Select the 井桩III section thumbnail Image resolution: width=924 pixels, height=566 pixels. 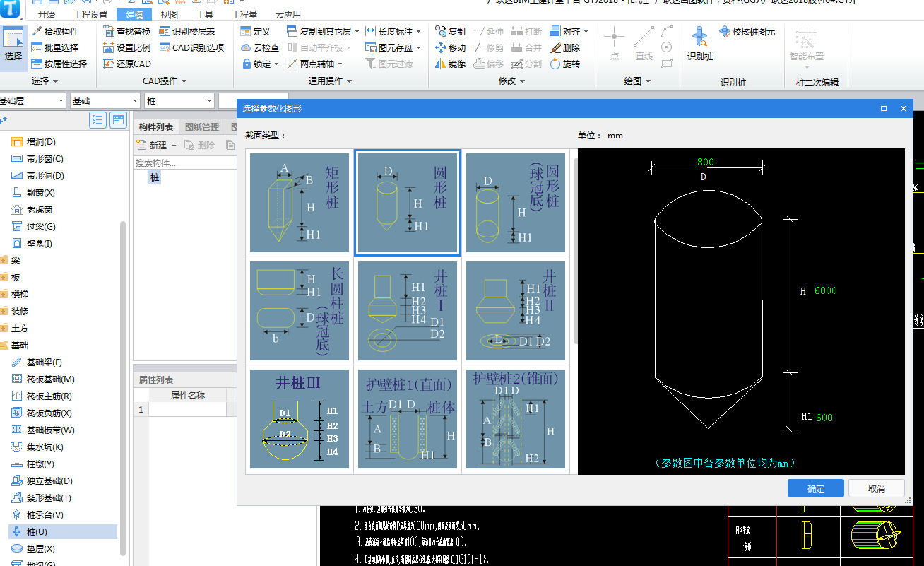(x=300, y=418)
